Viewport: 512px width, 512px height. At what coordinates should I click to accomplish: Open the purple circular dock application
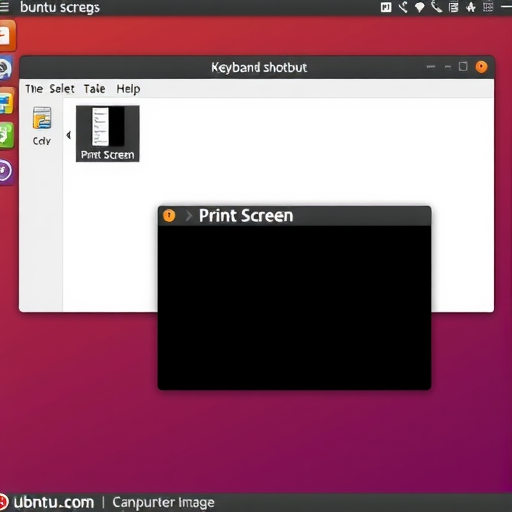pos(6,171)
